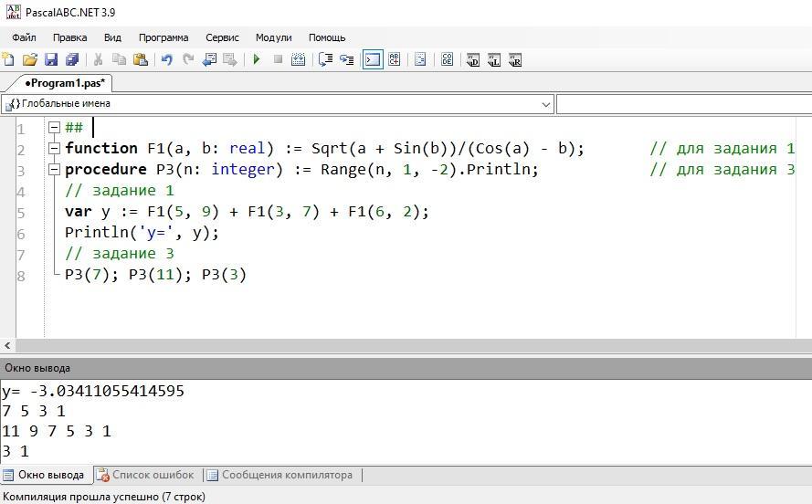
Task: Click the save all files icon
Action: 72,59
